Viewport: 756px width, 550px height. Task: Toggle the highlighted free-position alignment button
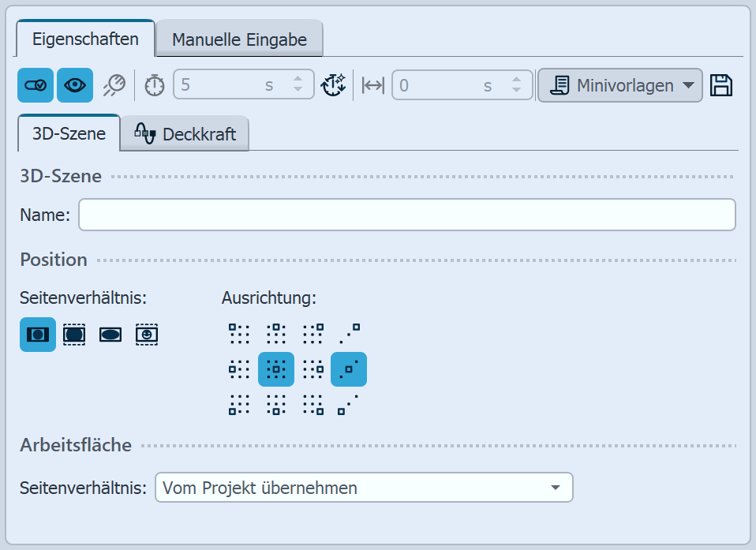(x=349, y=369)
